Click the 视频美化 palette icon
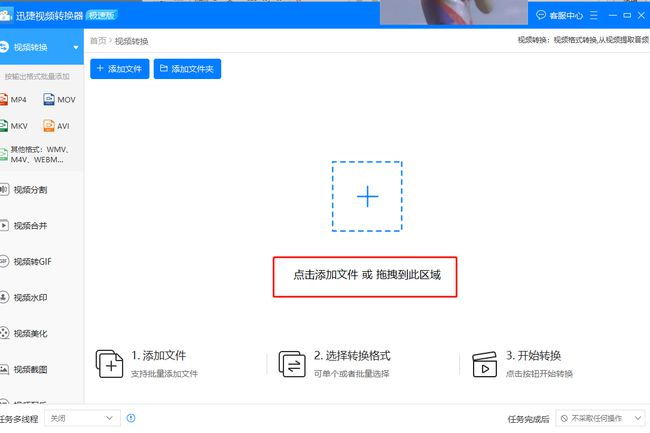 [3, 333]
